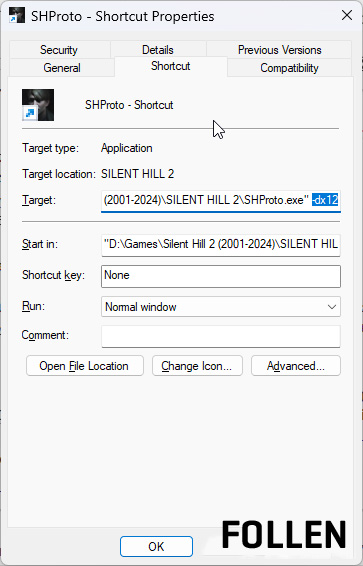Click the 'Application' target type value
Image resolution: width=363 pixels, height=566 pixels.
click(x=127, y=148)
